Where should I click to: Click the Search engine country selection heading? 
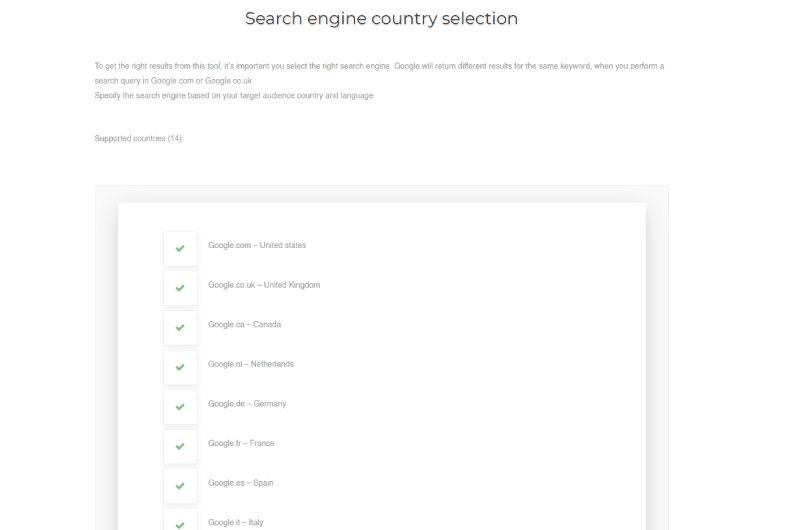[381, 19]
